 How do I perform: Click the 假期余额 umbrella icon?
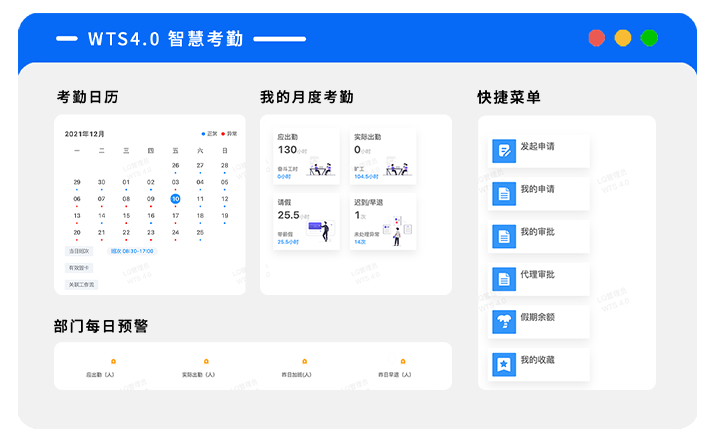[504, 322]
